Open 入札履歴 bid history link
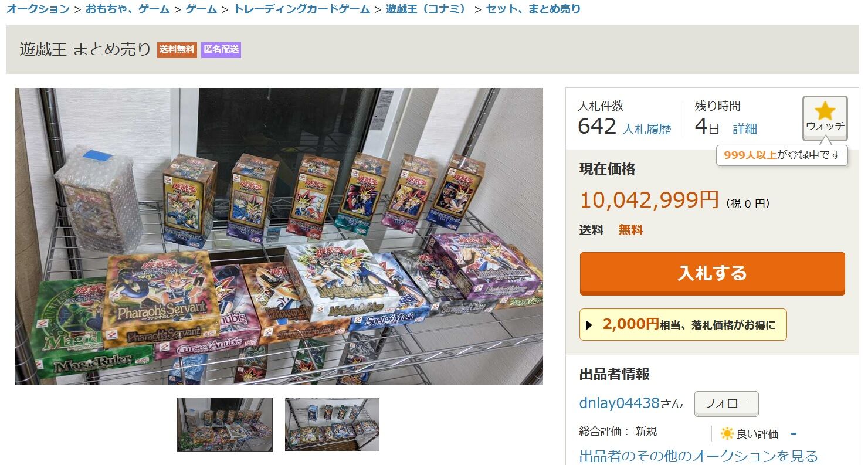Viewport: 868px width, 465px height. tap(646, 129)
